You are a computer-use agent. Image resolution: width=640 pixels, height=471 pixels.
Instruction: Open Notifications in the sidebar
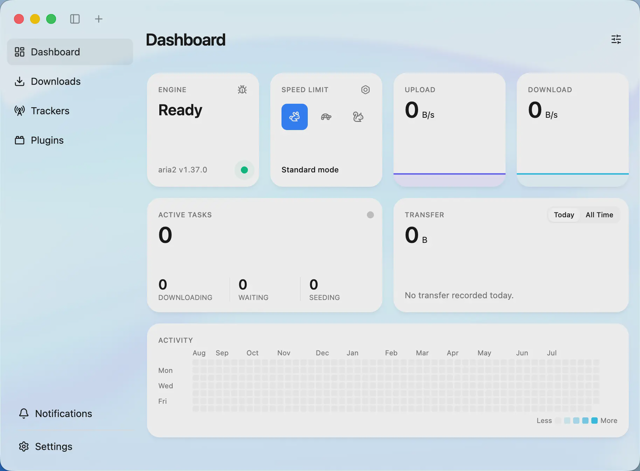point(70,413)
